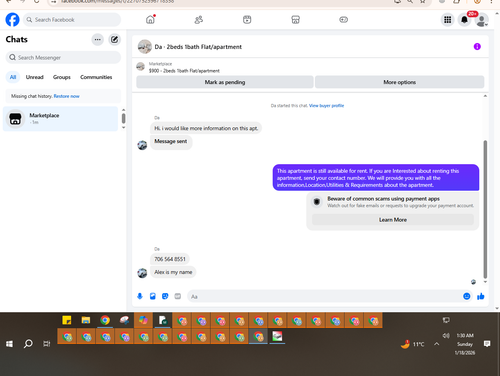
Task: Open the View buyer profile link
Action: (326, 106)
